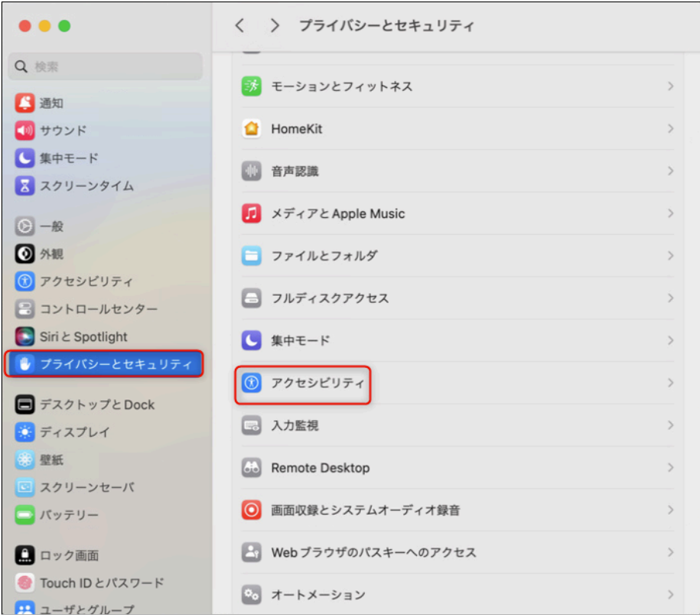Select 通知 in the sidebar
The image size is (700, 615).
(51, 103)
